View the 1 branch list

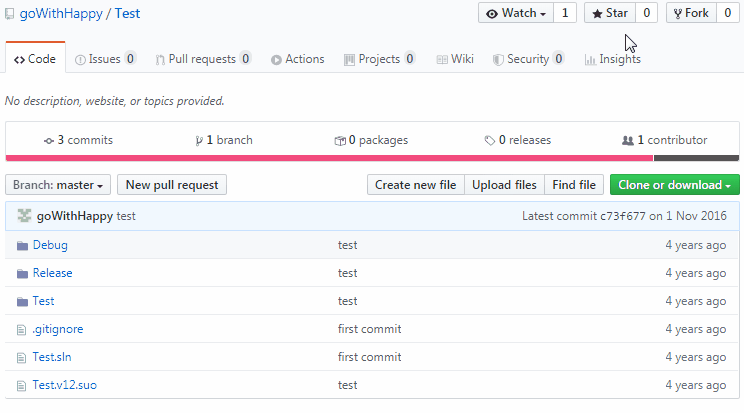click(x=224, y=140)
